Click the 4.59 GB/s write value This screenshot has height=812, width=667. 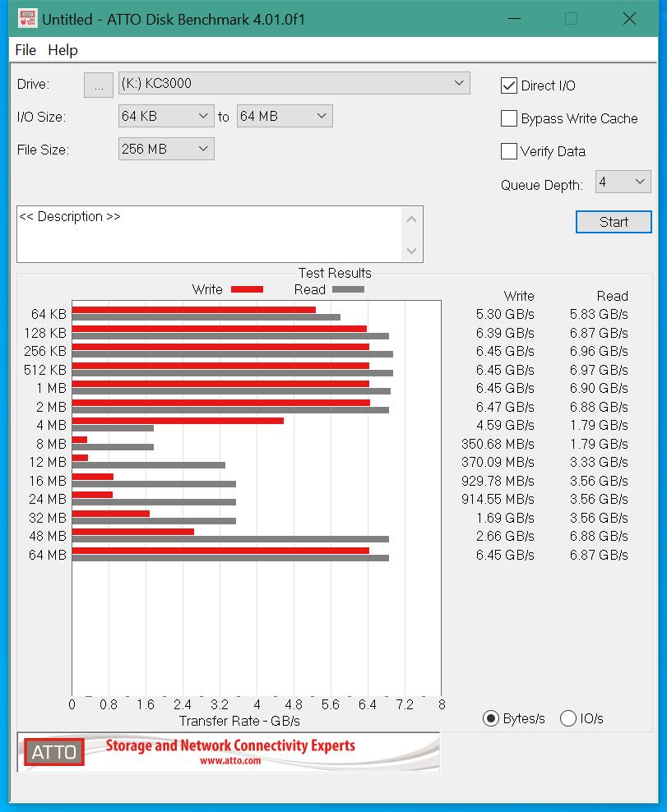505,425
